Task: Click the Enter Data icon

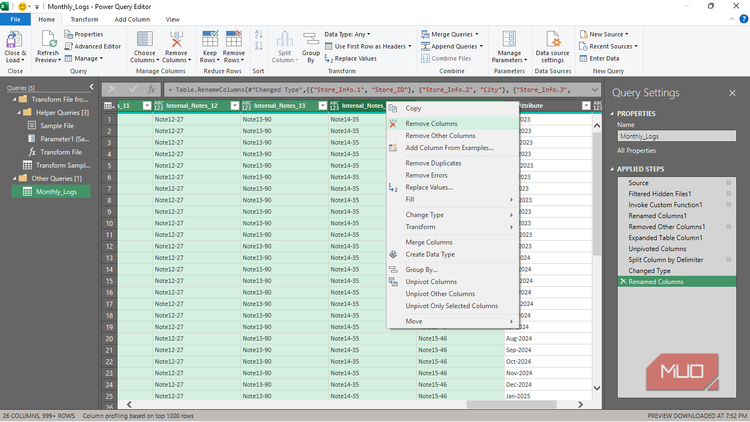Action: 584,58
